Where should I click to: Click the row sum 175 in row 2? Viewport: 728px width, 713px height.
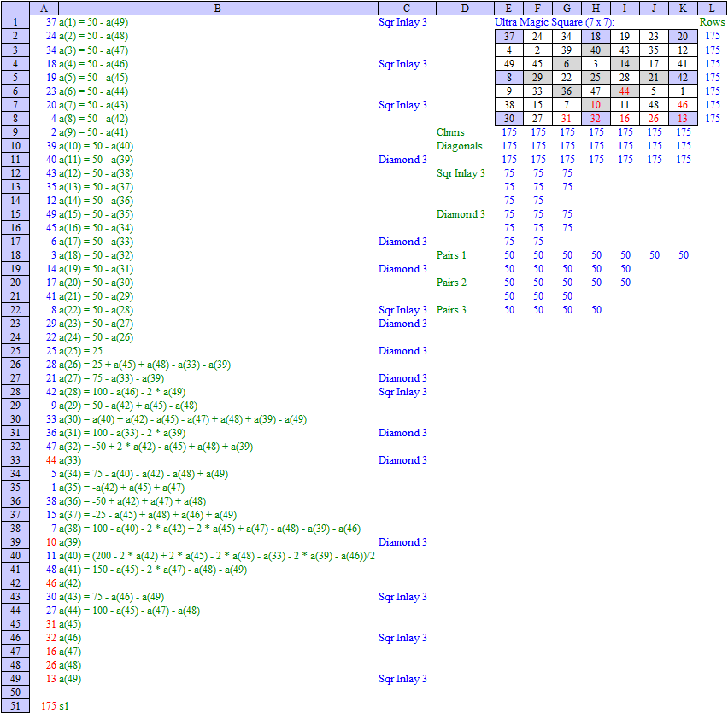[x=713, y=36]
